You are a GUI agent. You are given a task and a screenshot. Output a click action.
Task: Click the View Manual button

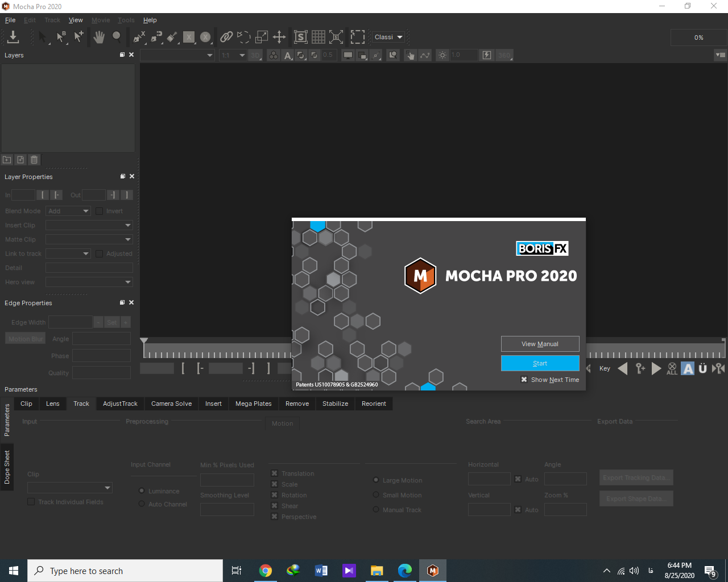(x=540, y=344)
